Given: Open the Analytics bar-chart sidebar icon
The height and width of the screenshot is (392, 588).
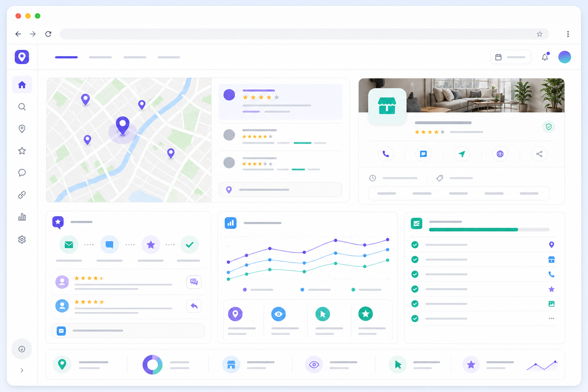Looking at the screenshot, I should coord(22,217).
